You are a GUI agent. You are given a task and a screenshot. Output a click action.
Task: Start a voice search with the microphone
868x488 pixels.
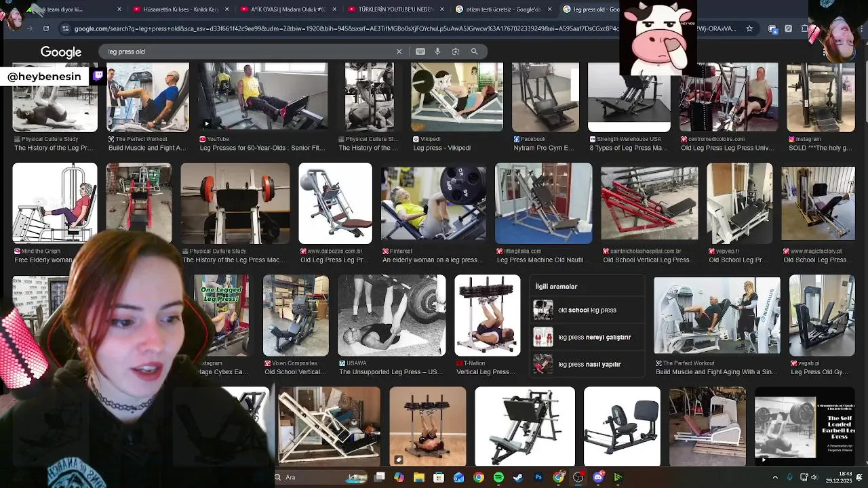437,52
